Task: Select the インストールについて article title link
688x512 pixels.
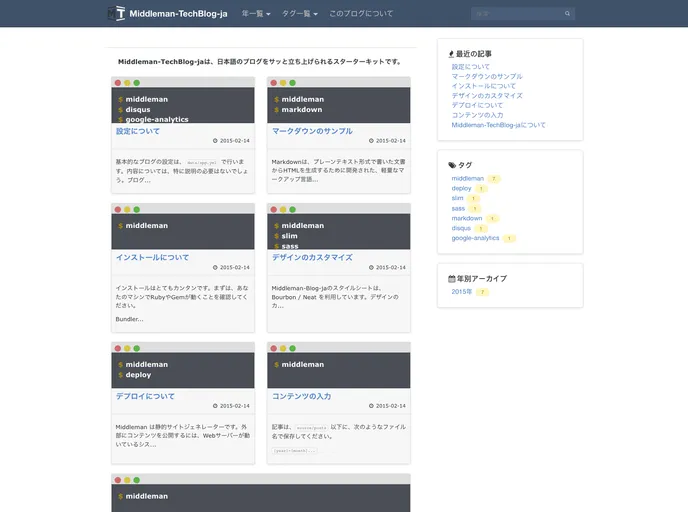Action: (152, 257)
